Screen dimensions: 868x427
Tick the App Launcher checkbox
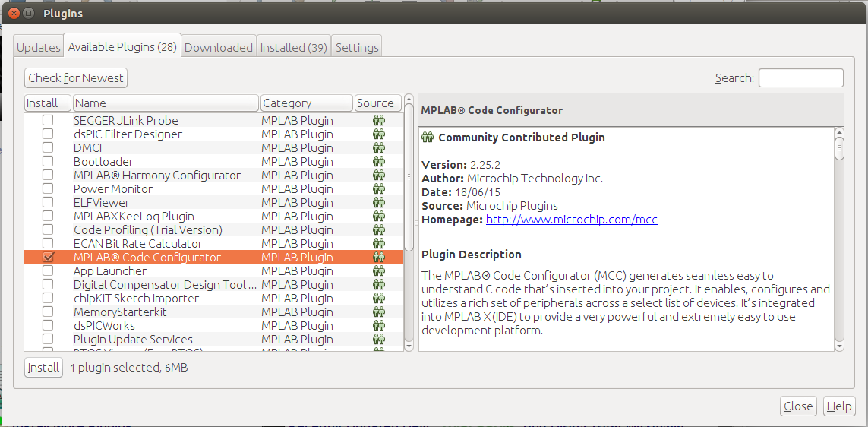click(48, 270)
